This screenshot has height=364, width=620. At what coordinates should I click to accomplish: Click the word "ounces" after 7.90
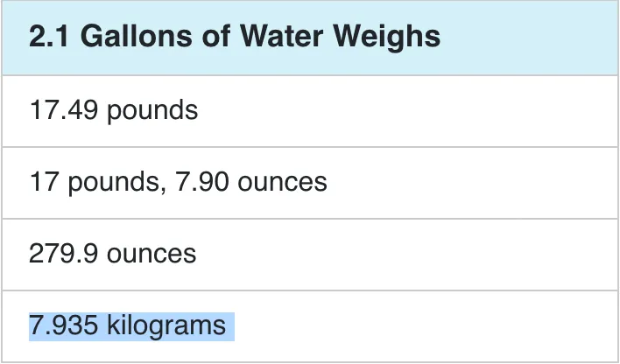coord(283,182)
